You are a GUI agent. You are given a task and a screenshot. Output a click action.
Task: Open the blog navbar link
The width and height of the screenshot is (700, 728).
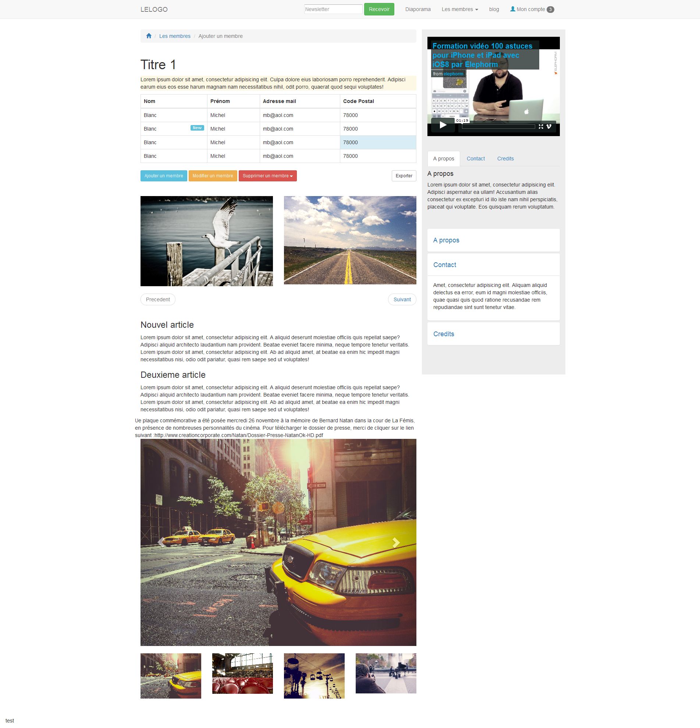click(x=494, y=9)
